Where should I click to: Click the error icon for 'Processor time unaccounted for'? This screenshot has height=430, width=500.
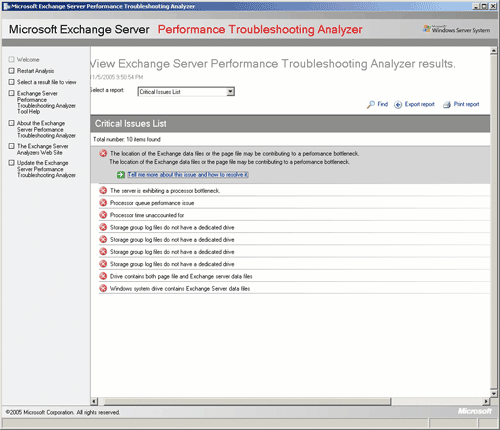click(x=103, y=215)
